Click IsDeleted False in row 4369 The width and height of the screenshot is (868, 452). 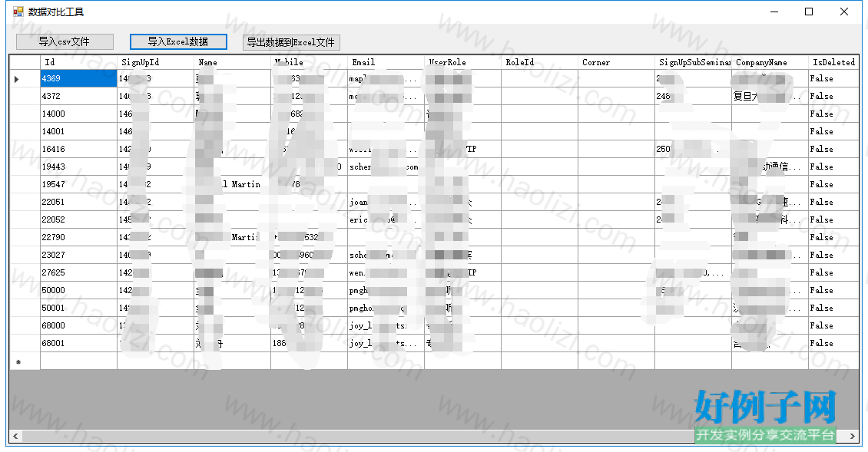click(833, 78)
